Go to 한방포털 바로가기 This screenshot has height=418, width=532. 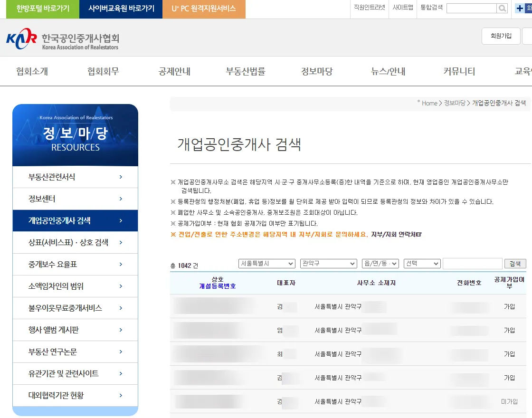tap(43, 9)
